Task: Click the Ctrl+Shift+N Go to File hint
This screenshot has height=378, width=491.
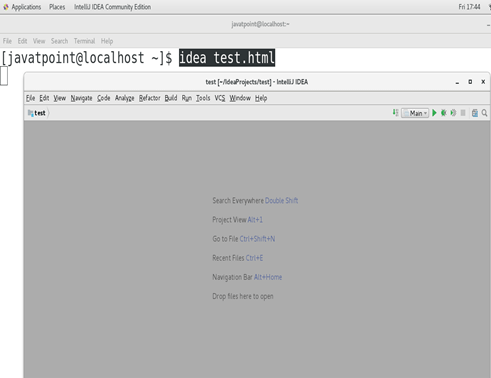Action: tap(257, 239)
